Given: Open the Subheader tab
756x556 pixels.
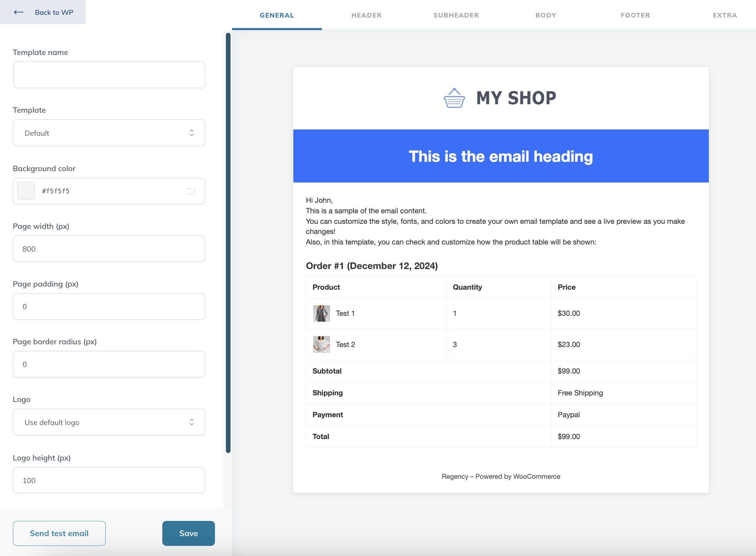Looking at the screenshot, I should click(456, 15).
